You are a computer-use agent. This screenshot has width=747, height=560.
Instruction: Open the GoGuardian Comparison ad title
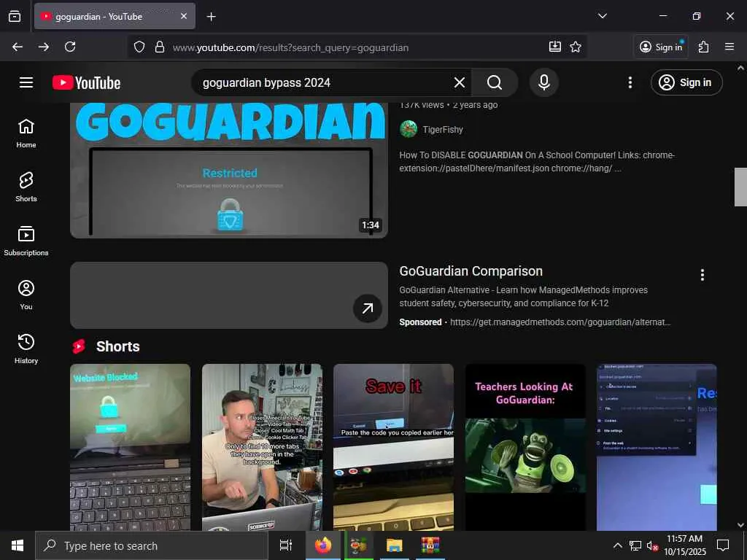[471, 271]
